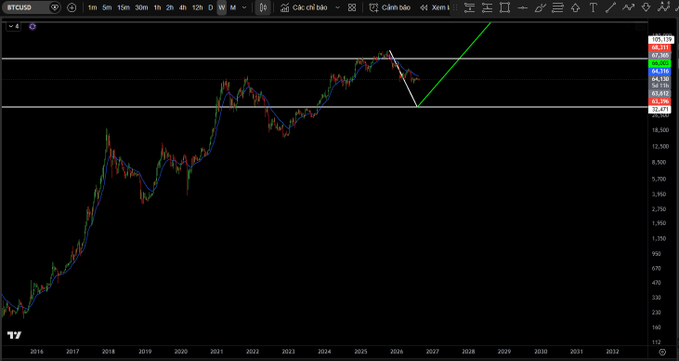Choose the 4h timeframe
Viewport: 679px width, 361px height.
coord(183,7)
